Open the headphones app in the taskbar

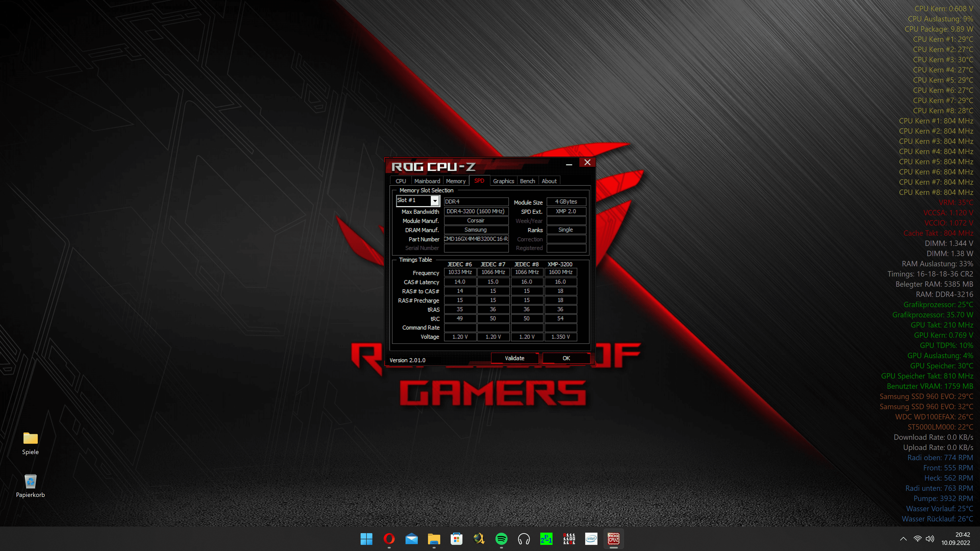tap(524, 539)
